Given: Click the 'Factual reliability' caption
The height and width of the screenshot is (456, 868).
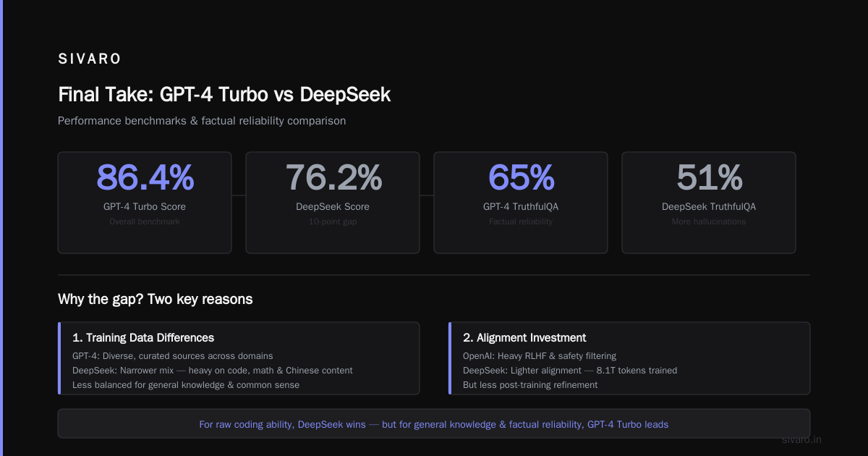Looking at the screenshot, I should [521, 221].
